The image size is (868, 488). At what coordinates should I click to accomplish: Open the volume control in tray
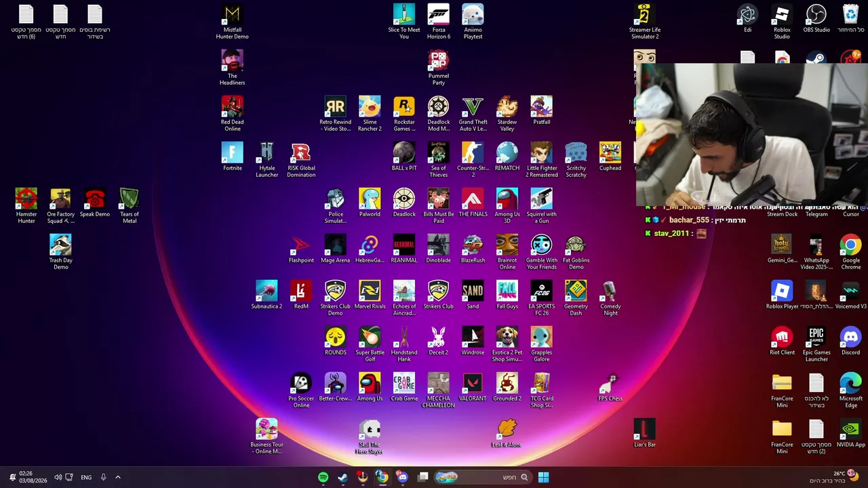58,477
